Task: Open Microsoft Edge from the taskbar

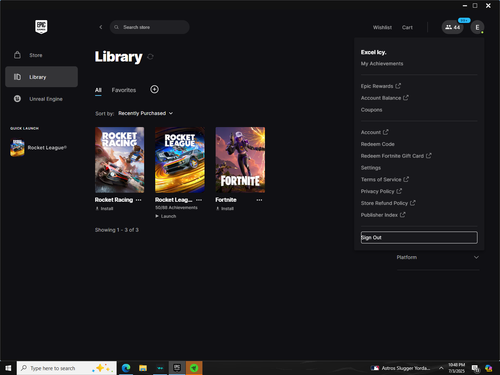Action: [126, 368]
